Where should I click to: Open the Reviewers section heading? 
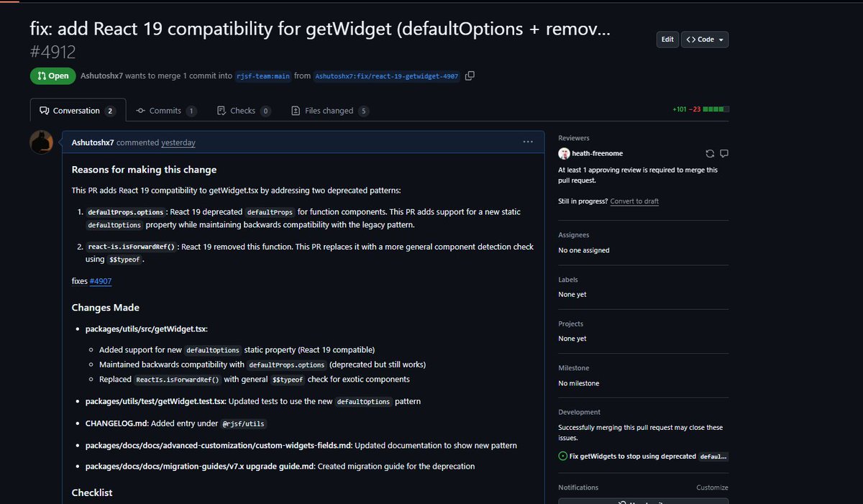click(574, 138)
